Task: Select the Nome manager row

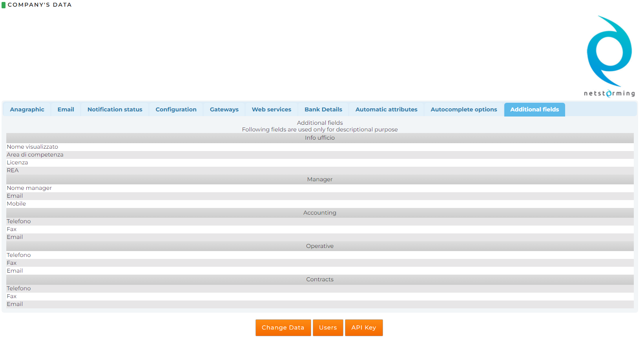Action: coord(29,188)
